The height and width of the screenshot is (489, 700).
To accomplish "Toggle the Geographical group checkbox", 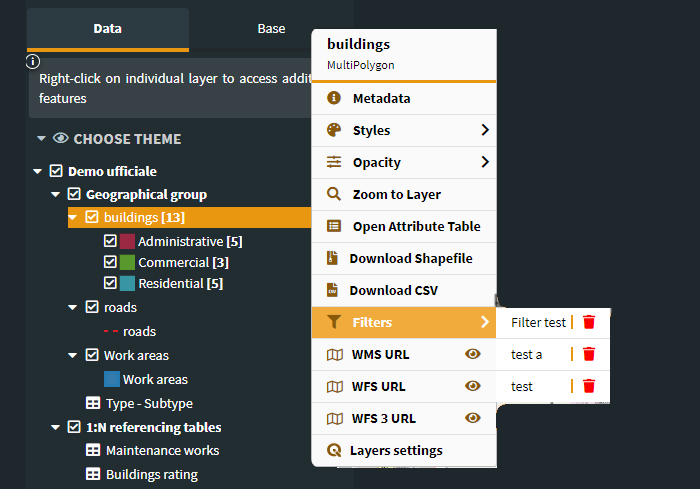I will tap(74, 194).
